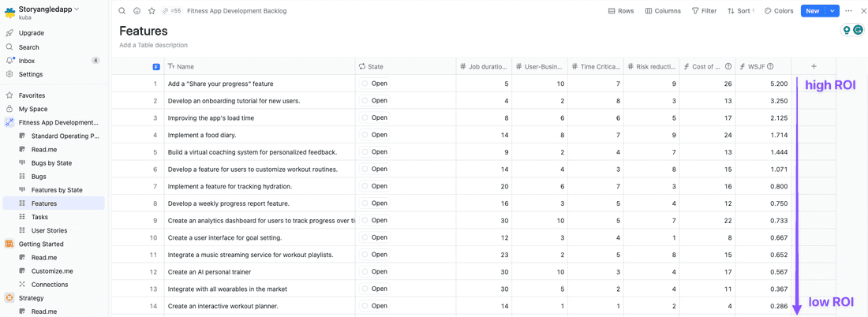
Task: Click the blue New button
Action: tap(812, 11)
